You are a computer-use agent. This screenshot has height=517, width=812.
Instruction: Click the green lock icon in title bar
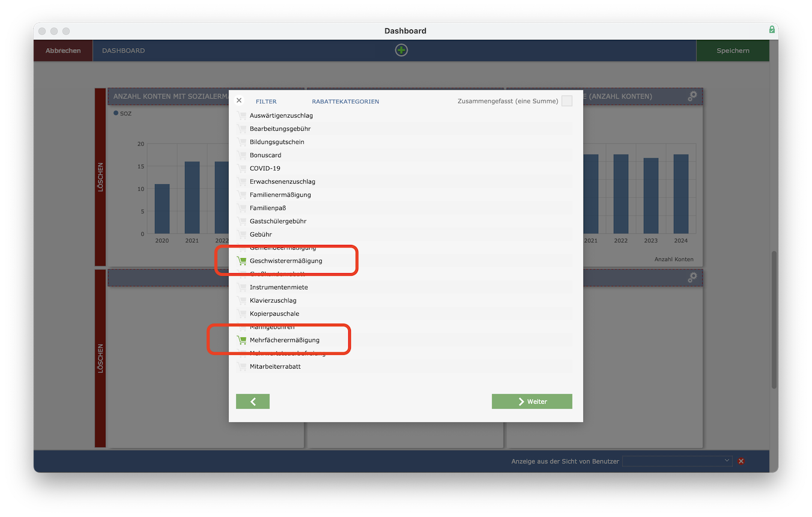pos(772,30)
